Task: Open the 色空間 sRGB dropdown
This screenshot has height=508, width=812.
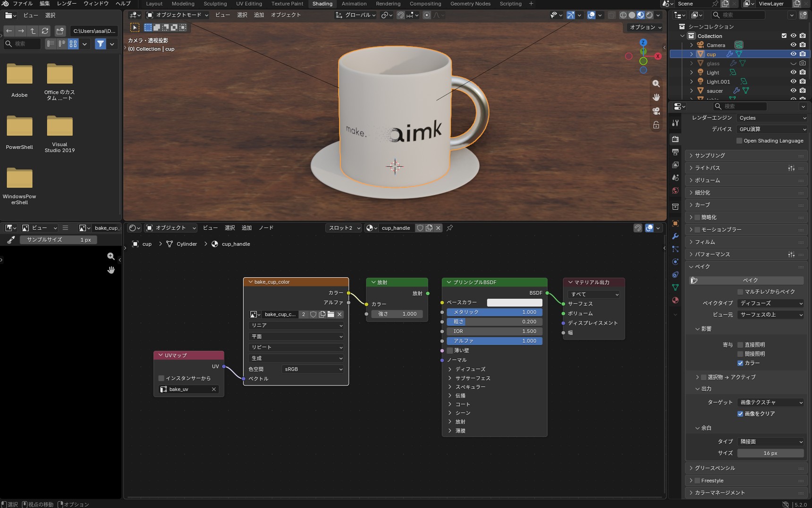Action: pos(313,369)
